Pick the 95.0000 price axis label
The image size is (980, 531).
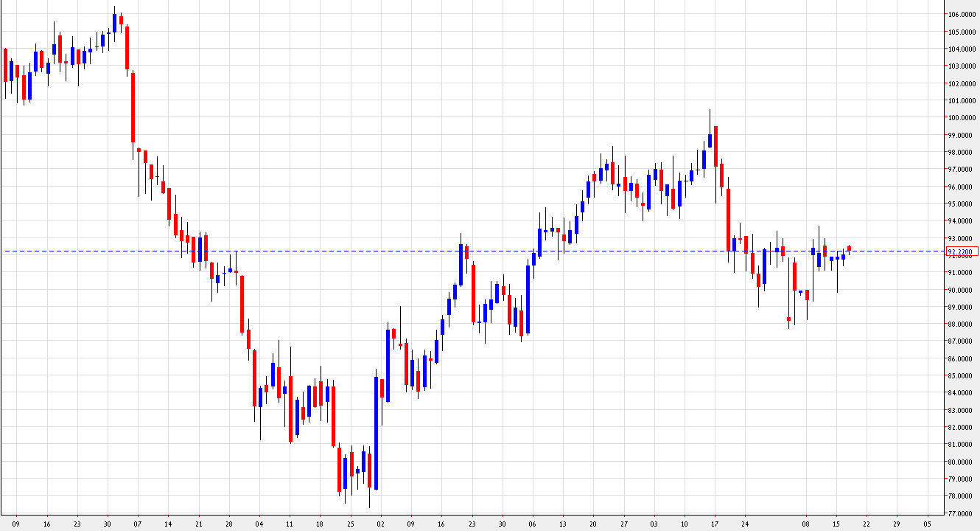(961, 204)
